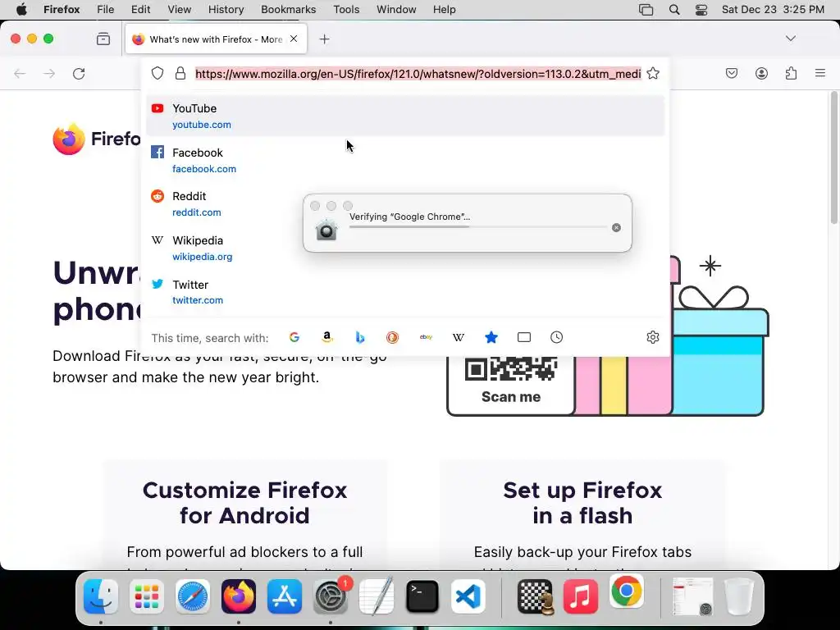Bookmark this page with star icon
This screenshot has height=630, width=840.
(x=653, y=73)
